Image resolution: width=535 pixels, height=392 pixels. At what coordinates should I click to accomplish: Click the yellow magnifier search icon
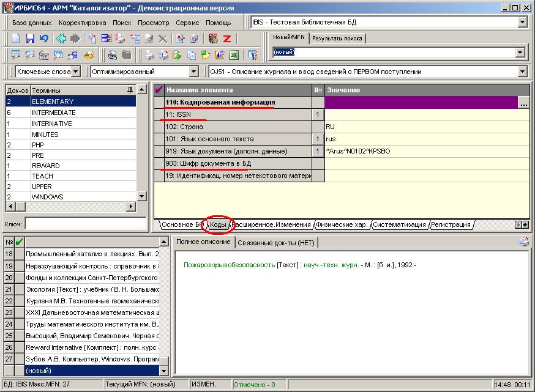(89, 54)
